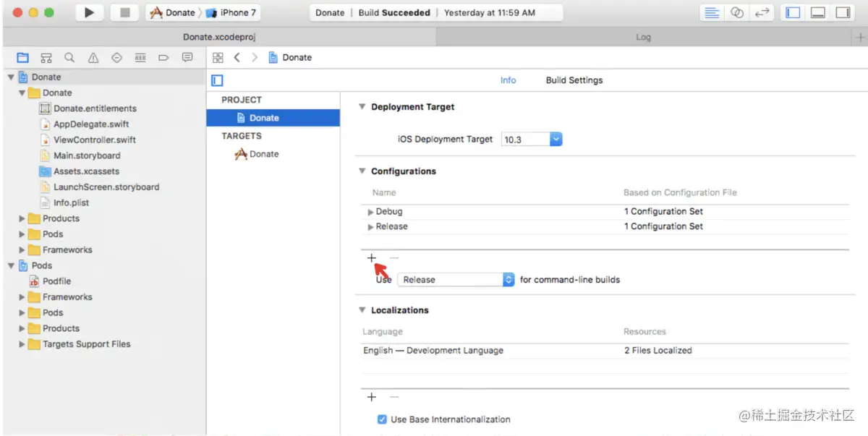
Task: Collapse the Donate project root
Action: coord(11,77)
